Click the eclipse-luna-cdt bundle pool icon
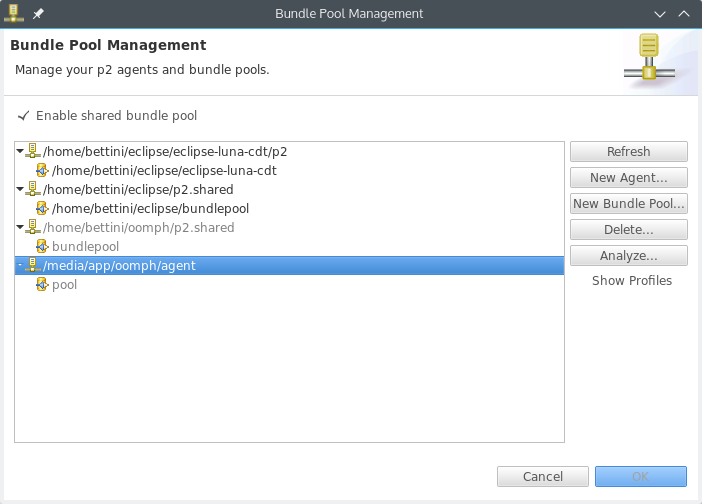The image size is (702, 504). coord(42,170)
